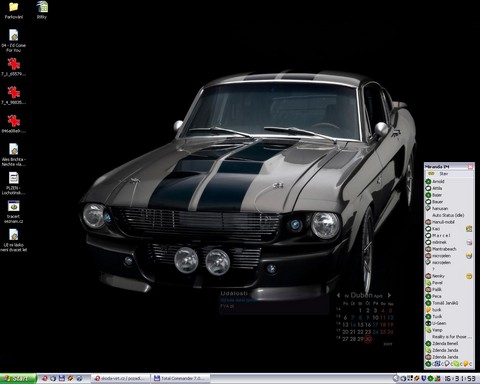480x384 pixels.
Task: Select contact Hanuš-mobil in Miranda list
Action: click(x=449, y=222)
